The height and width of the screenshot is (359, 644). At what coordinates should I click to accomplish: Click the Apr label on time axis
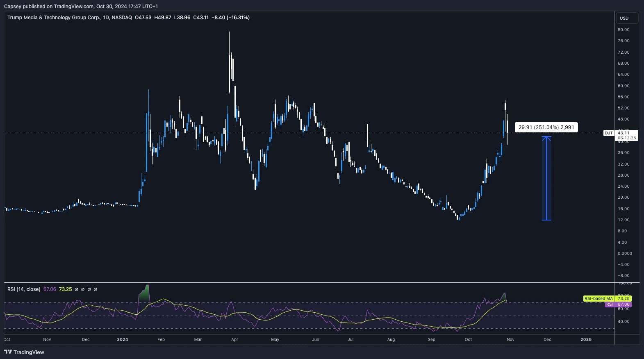(x=234, y=340)
